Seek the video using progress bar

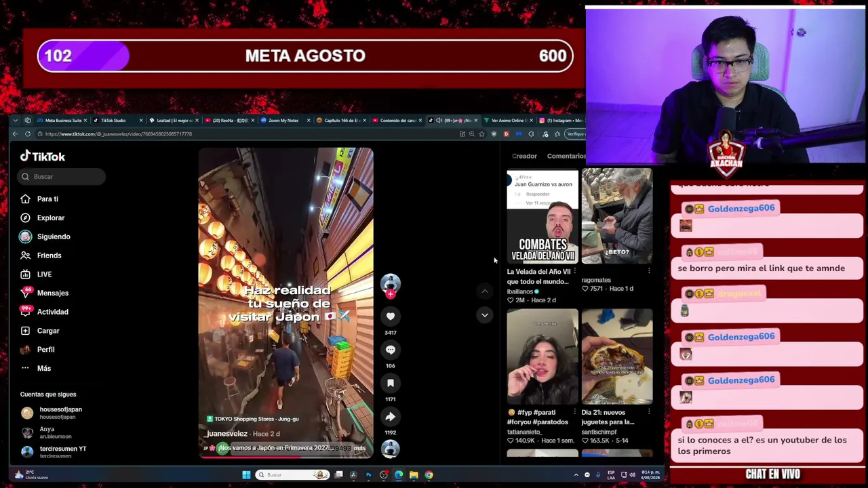pyautogui.click(x=285, y=457)
